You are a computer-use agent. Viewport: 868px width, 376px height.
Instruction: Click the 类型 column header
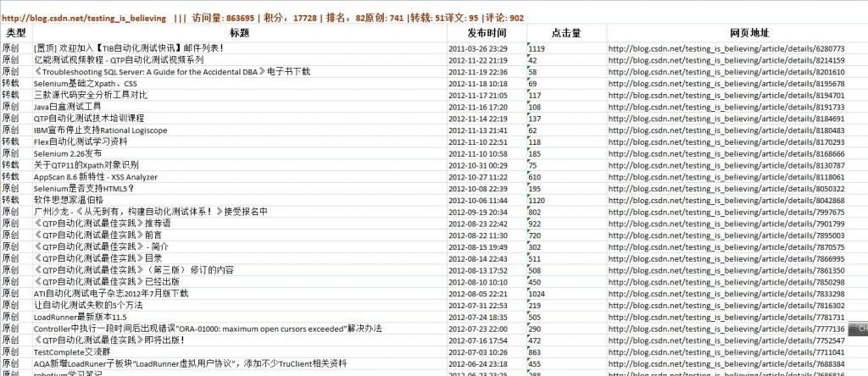[x=16, y=33]
